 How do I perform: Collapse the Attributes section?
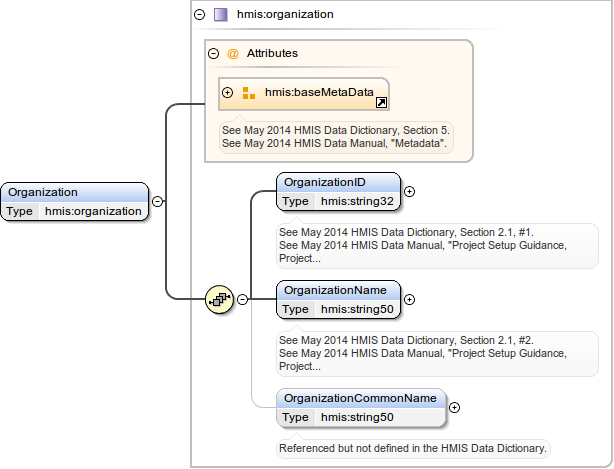click(213, 53)
